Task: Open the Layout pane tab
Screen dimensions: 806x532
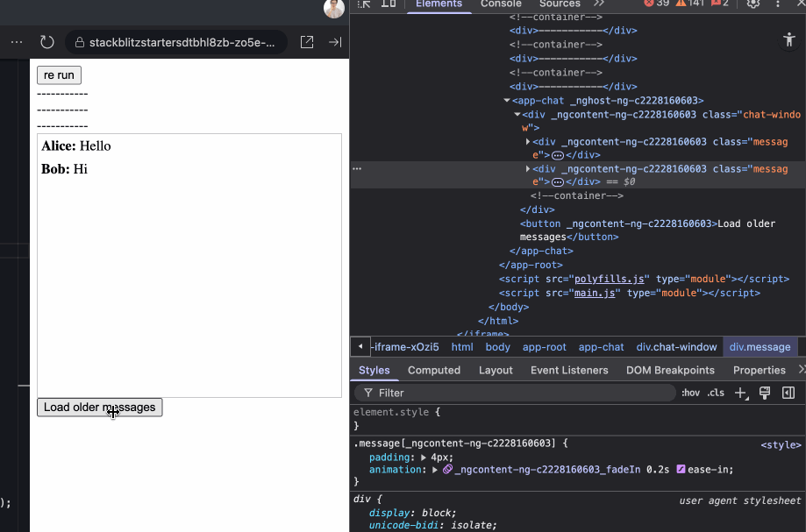Action: pos(496,370)
